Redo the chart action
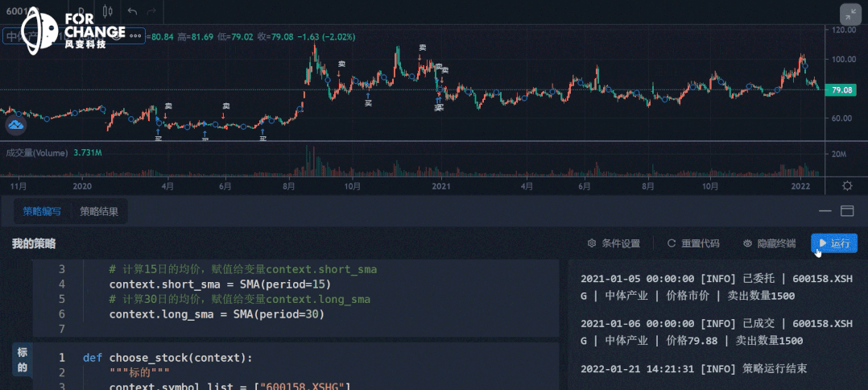868x390 pixels. pos(151,11)
